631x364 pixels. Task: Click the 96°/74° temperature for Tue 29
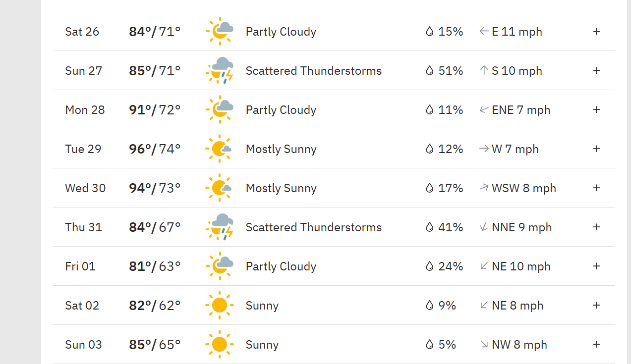154,148
